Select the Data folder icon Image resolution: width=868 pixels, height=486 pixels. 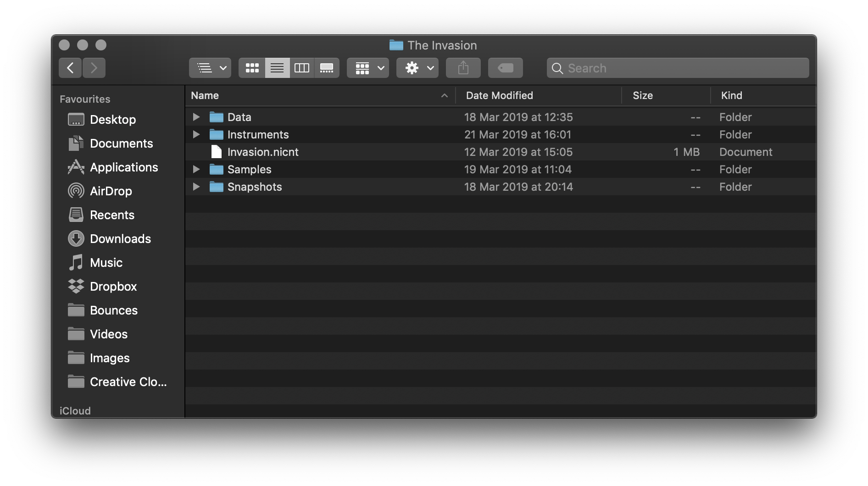[216, 117]
